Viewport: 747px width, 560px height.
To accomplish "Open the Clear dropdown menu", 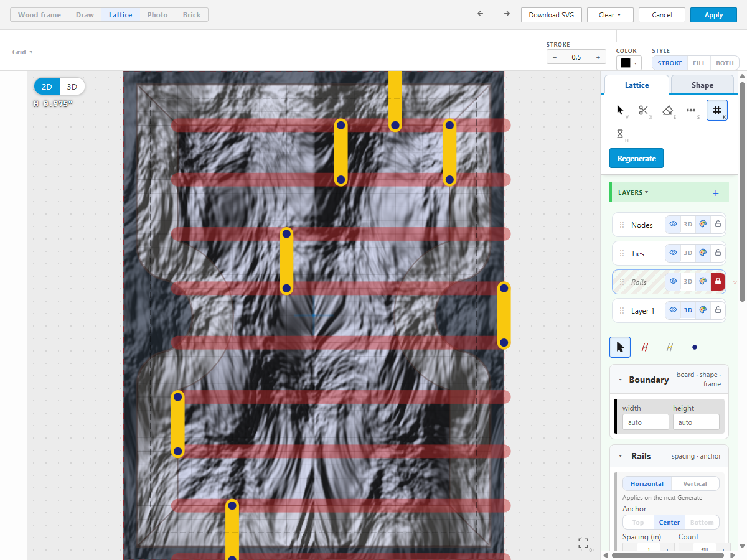I will 610,15.
